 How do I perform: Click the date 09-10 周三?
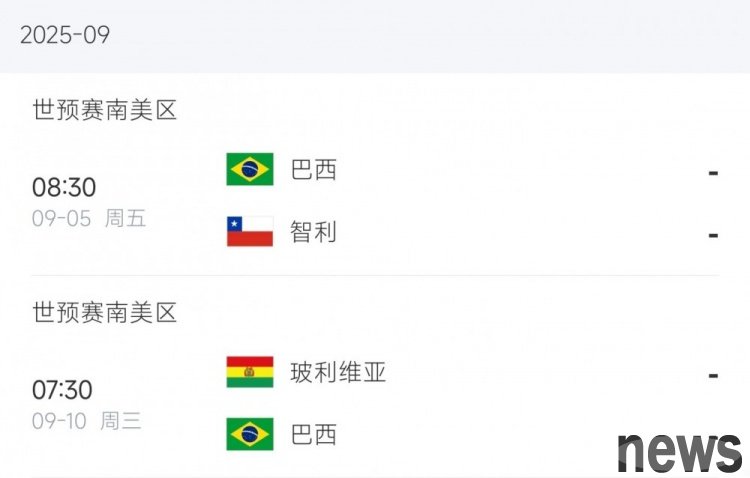coord(87,422)
